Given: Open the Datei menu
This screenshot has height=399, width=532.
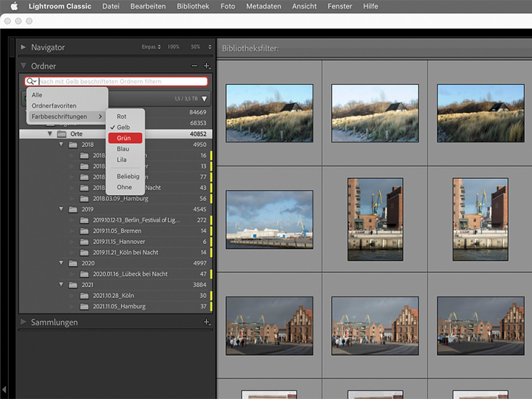Looking at the screenshot, I should pyautogui.click(x=111, y=6).
